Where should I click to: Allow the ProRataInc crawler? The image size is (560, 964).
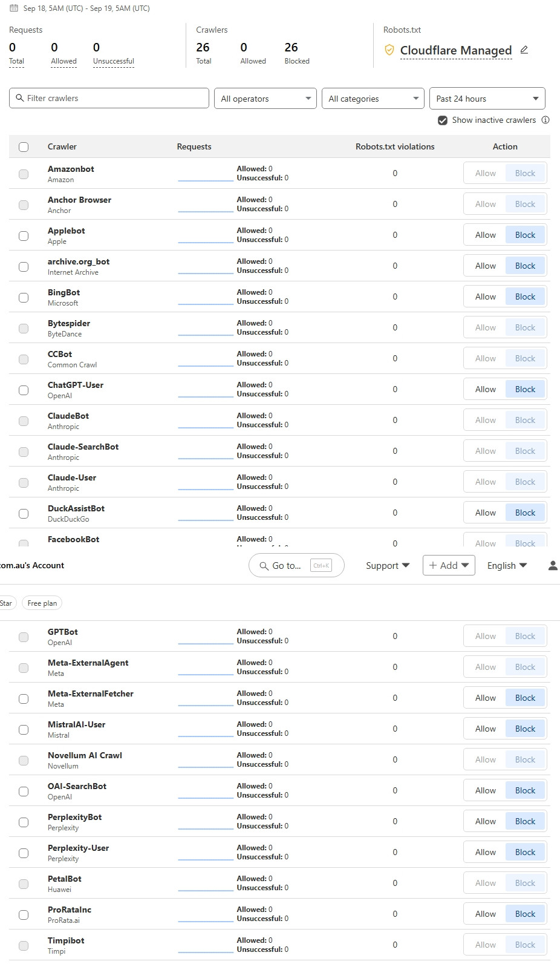[x=485, y=914]
